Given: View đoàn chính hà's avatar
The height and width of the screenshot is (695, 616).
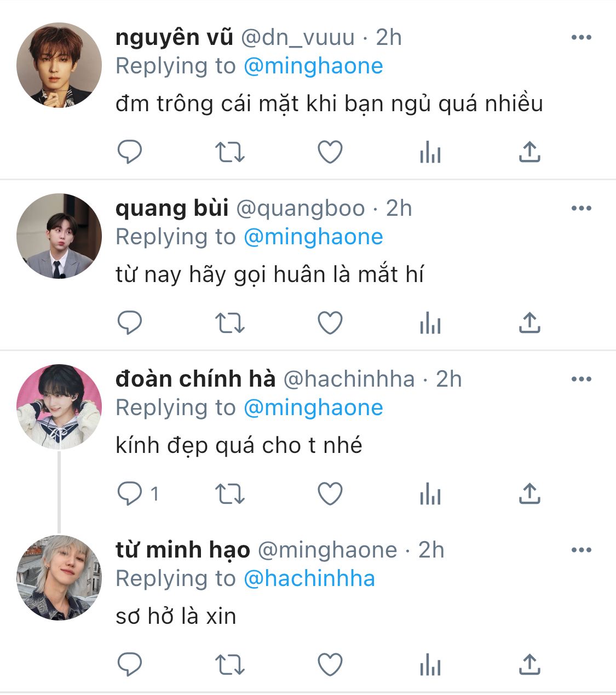Looking at the screenshot, I should 59,407.
